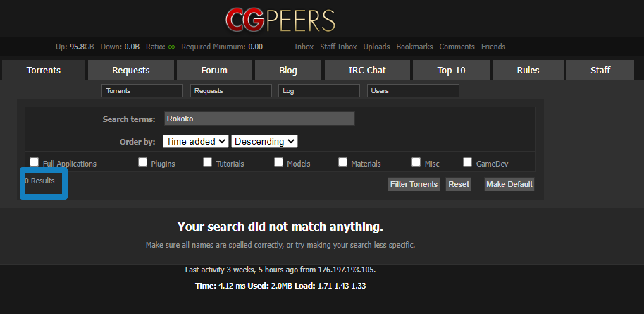
Task: Click the Down 0.0B stat
Action: pos(120,47)
